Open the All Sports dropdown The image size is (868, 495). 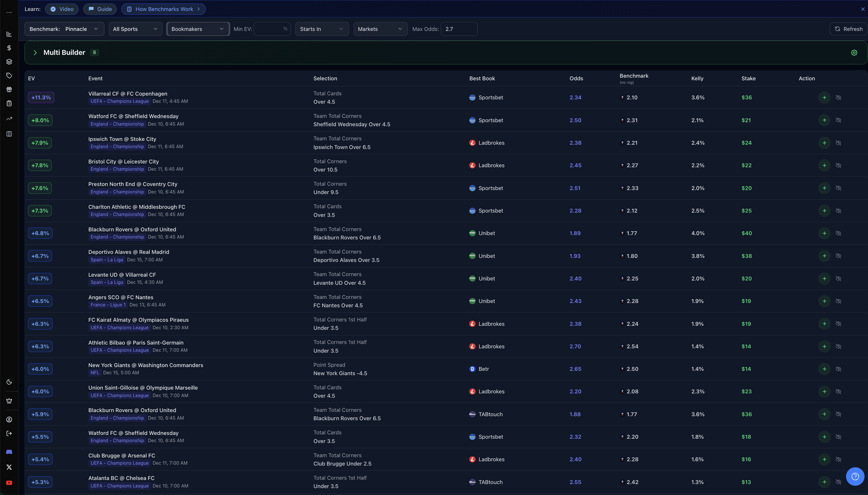(x=135, y=29)
